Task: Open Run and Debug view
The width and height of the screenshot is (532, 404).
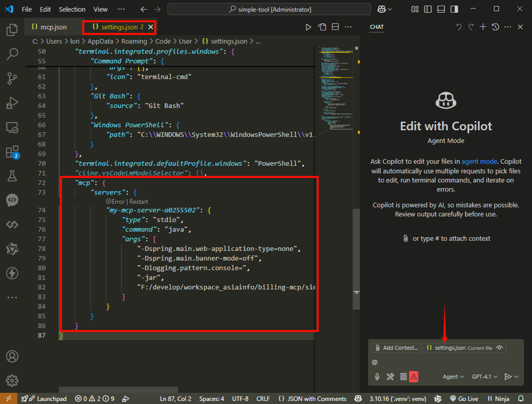Action: 12,103
